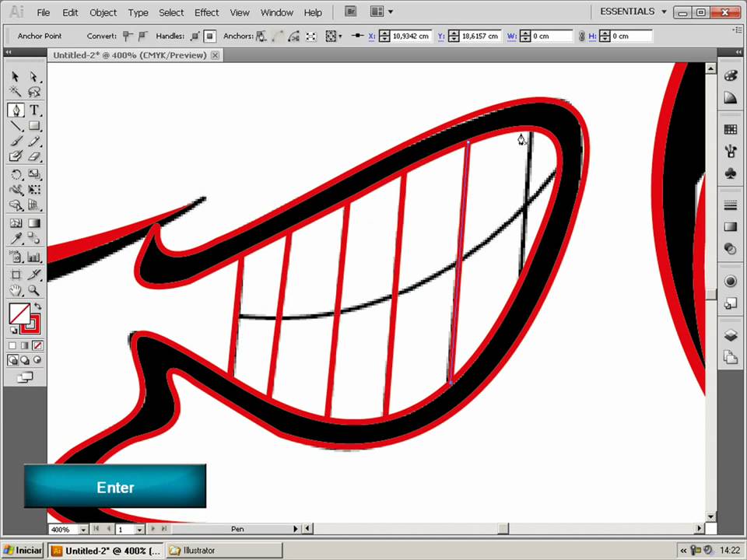Image resolution: width=747 pixels, height=560 pixels.
Task: Swap fill and stroke colors
Action: [37, 306]
